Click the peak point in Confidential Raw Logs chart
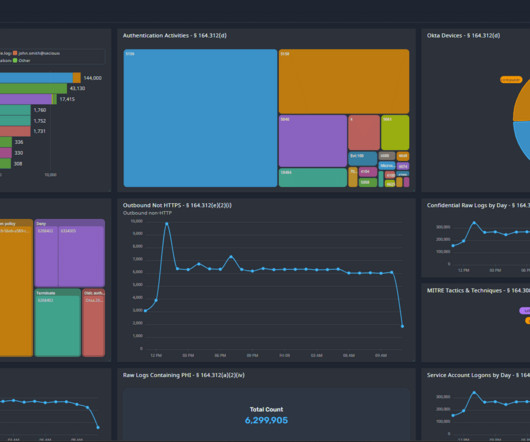This screenshot has height=442, width=530. [474, 223]
